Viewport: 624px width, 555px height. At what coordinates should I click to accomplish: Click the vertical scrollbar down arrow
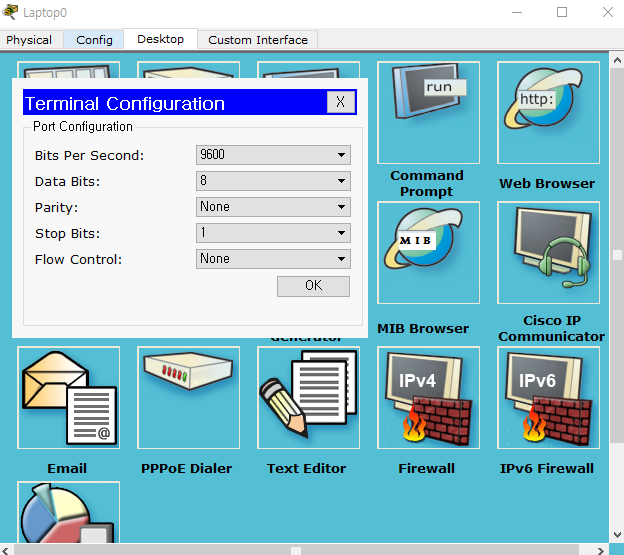(617, 534)
